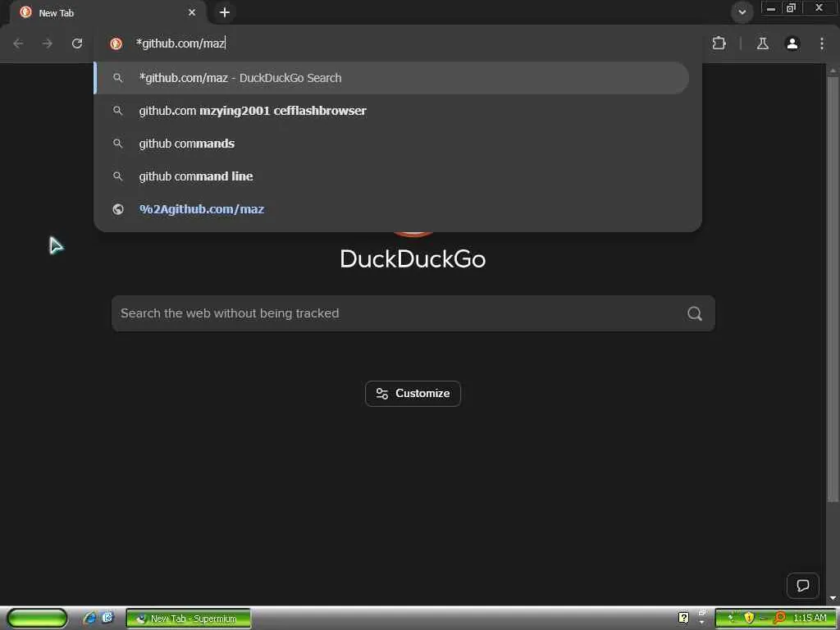Screen dimensions: 840x630
Task: Select the New Tab browser tab
Action: pos(107,13)
